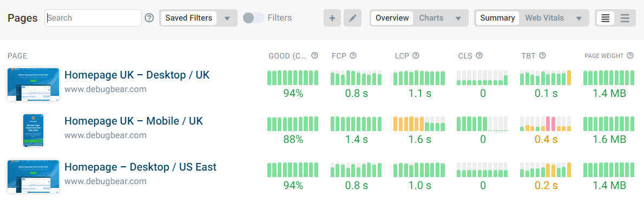Click Homepage UK Desktop screenshot thumbnail
The image size is (644, 202).
click(33, 84)
